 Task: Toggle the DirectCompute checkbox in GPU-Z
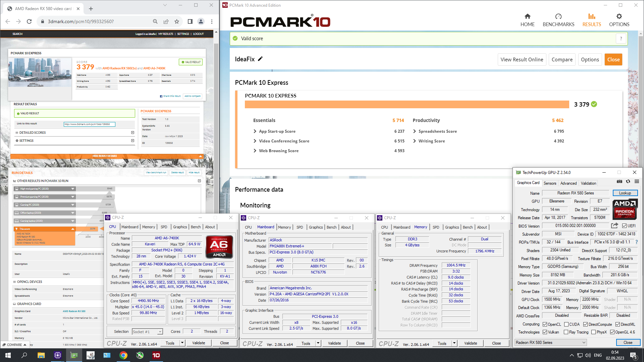(x=585, y=324)
